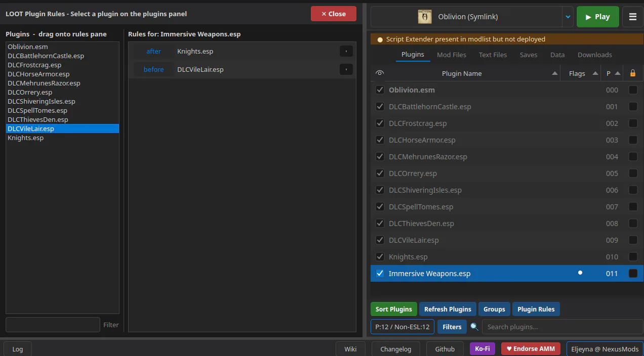Select Knights.esp in the left Plugins list
The height and width of the screenshot is (356, 644).
coord(62,138)
